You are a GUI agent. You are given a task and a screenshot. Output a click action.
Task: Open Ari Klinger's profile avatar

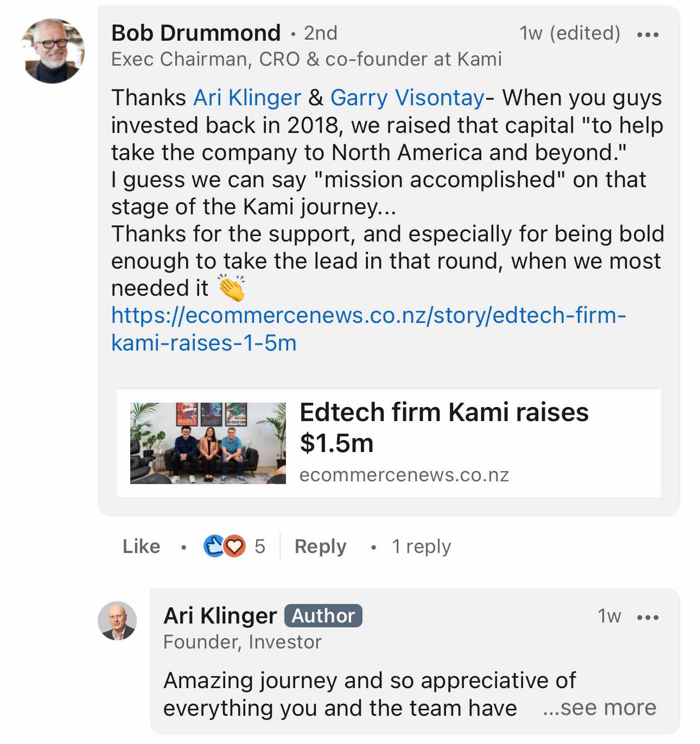[x=117, y=621]
